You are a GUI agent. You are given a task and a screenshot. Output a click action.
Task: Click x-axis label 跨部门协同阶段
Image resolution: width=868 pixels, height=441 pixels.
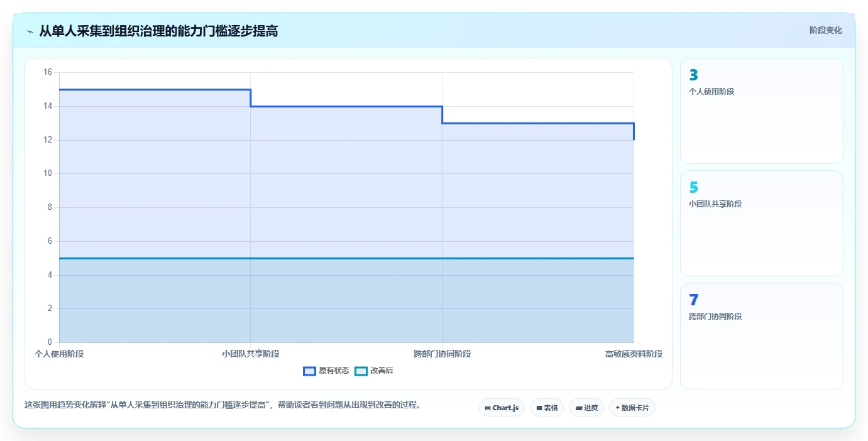[x=442, y=354]
